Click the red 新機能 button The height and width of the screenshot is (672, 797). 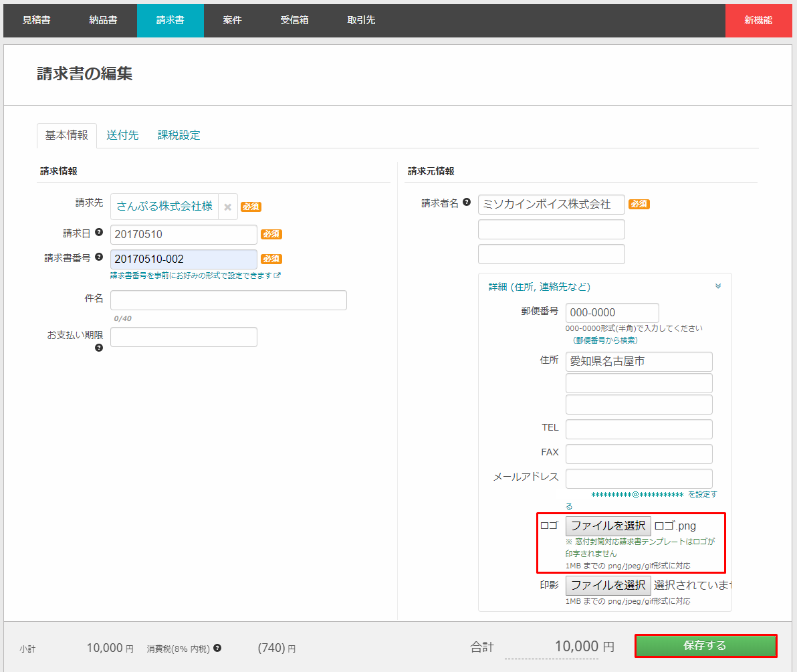(x=758, y=20)
